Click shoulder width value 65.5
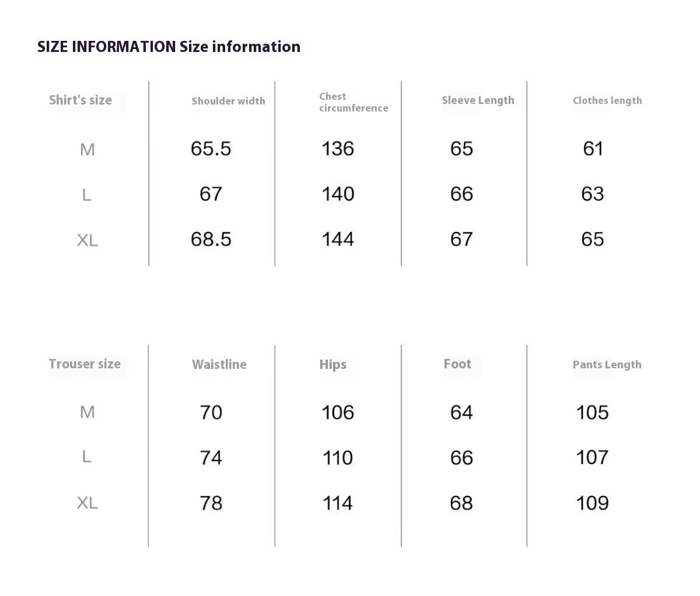Image resolution: width=700 pixels, height=596 pixels. point(211,149)
